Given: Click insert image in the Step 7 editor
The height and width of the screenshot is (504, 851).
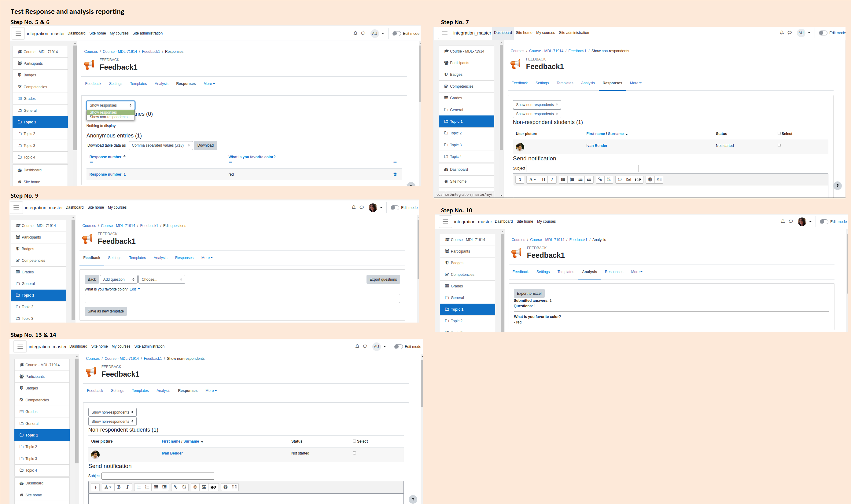Looking at the screenshot, I should 629,180.
